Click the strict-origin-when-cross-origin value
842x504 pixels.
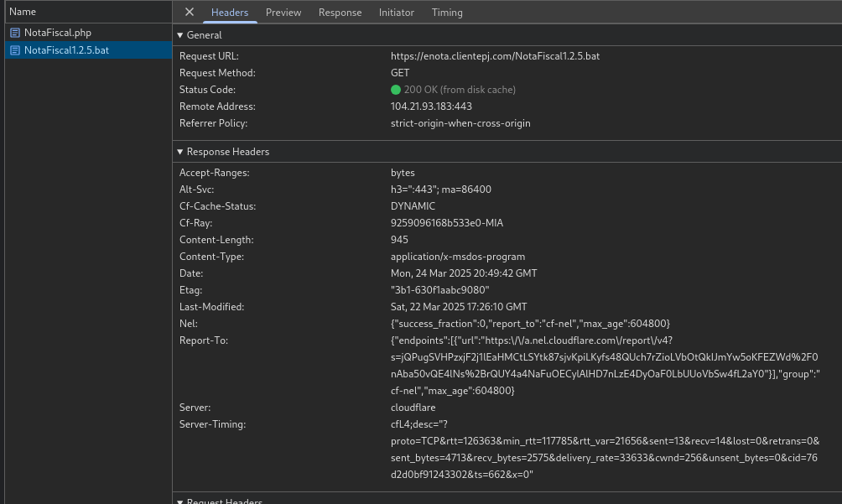(460, 123)
